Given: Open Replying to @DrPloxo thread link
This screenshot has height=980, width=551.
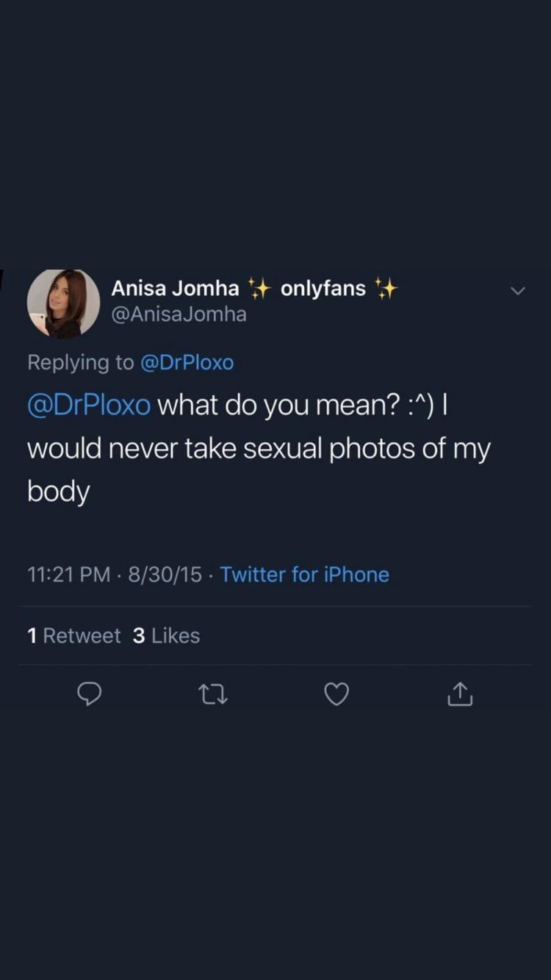Looking at the screenshot, I should tap(188, 362).
